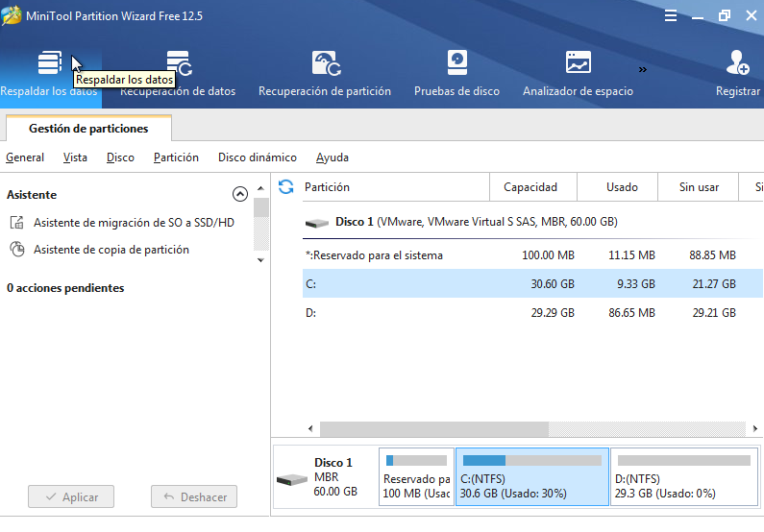Launch Recuperación de partición tool
Viewport: 764px width, 532px height.
[325, 74]
